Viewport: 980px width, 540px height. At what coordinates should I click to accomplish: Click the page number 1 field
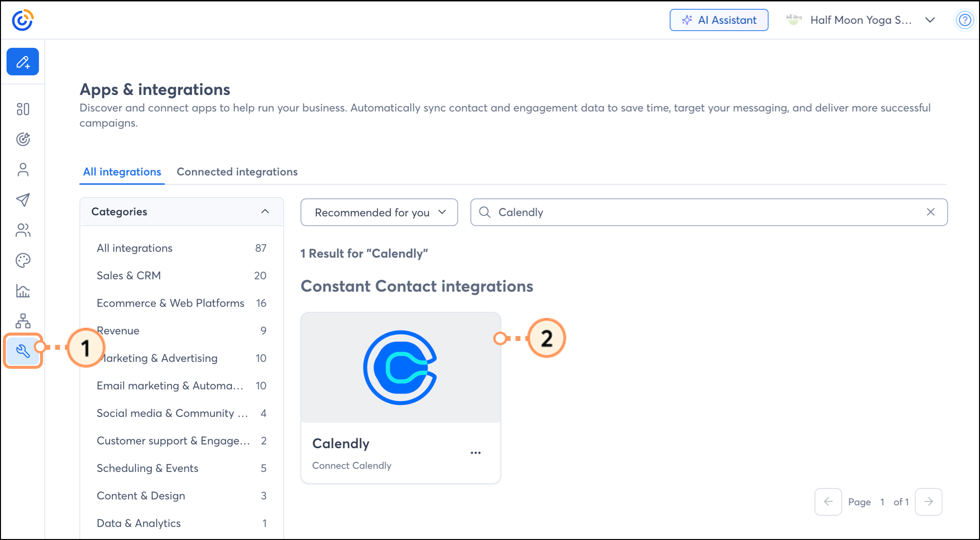(882, 502)
